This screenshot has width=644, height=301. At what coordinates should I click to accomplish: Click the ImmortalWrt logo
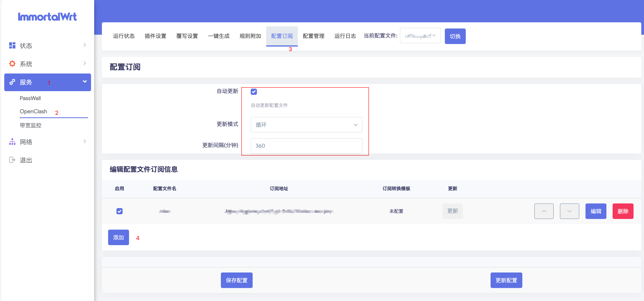coord(47,17)
